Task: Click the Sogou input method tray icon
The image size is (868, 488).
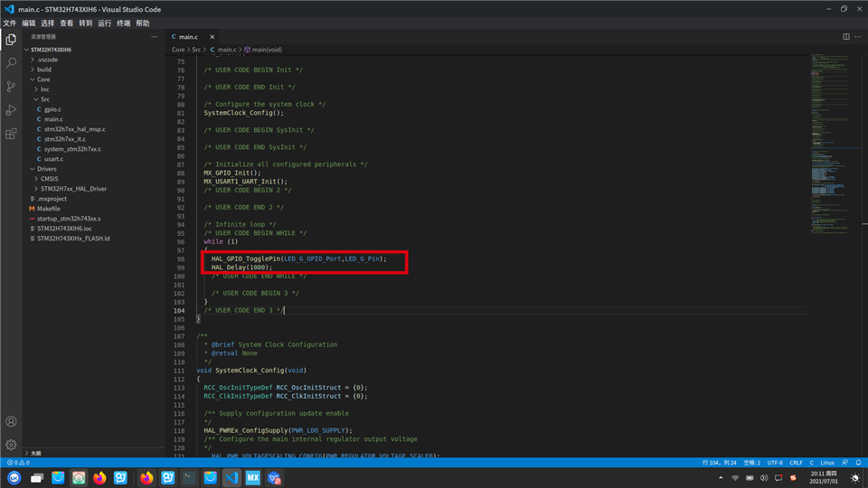Action: click(x=793, y=478)
